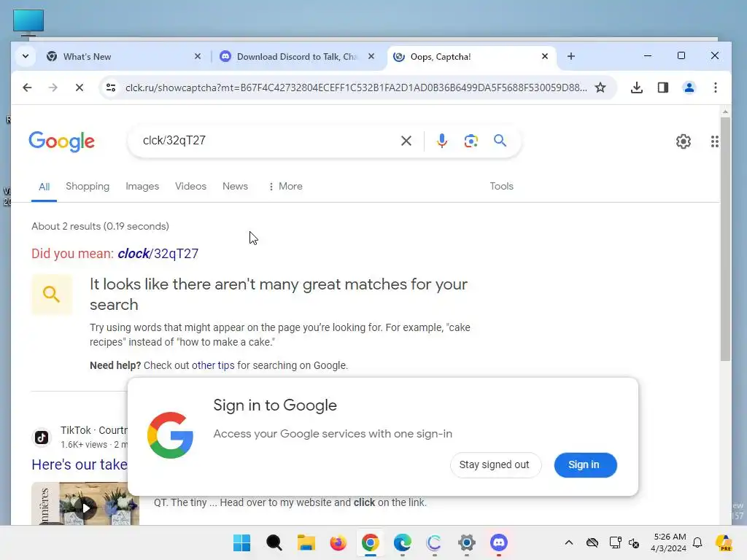The height and width of the screenshot is (560, 747).
Task: Switch to Shopping results
Action: click(88, 186)
